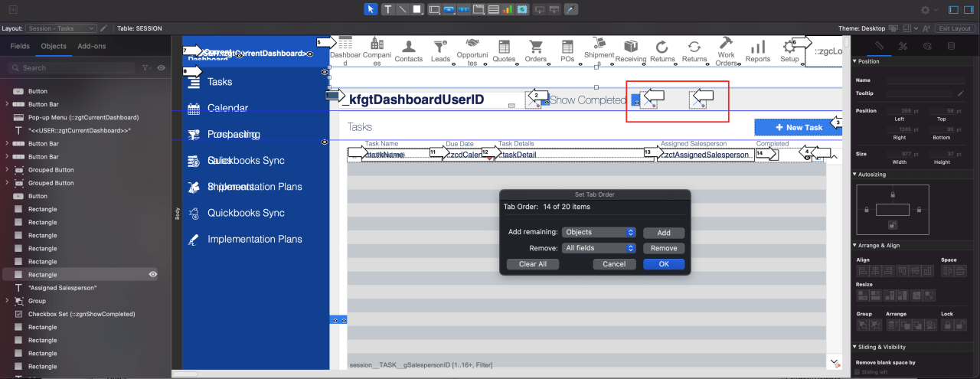The image size is (980, 379).
Task: Toggle the left objects pane visibility
Action: pos(953,10)
